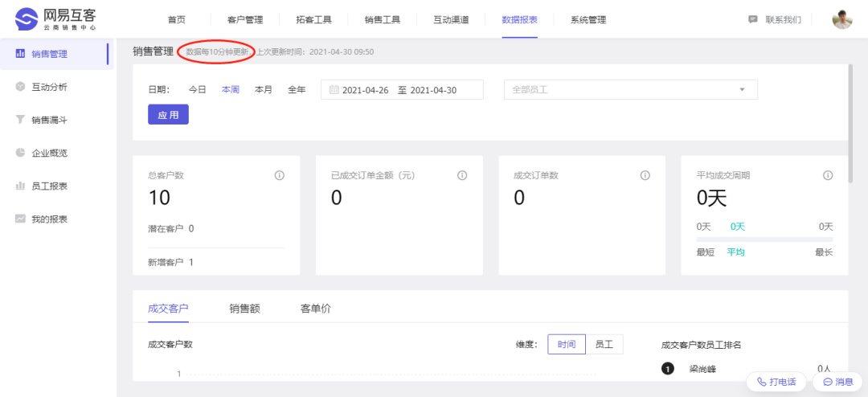Click the 企业概览 pie chart sidebar icon
Viewport: 868px width, 397px height.
[20, 152]
